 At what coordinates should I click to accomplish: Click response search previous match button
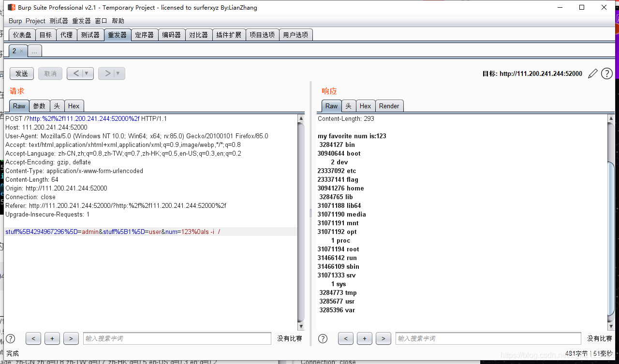[x=345, y=338]
